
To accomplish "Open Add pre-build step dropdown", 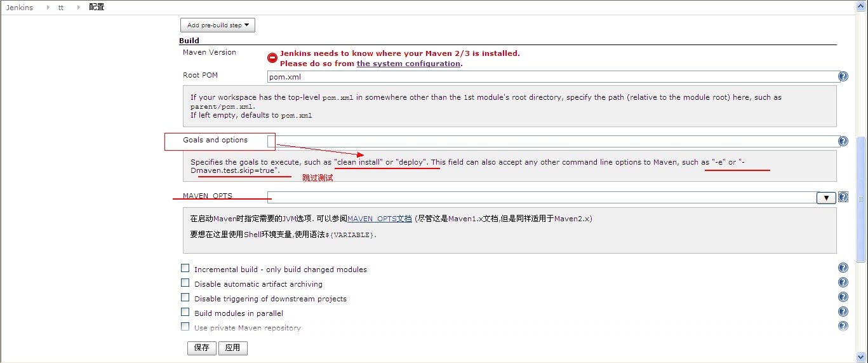I will (218, 25).
